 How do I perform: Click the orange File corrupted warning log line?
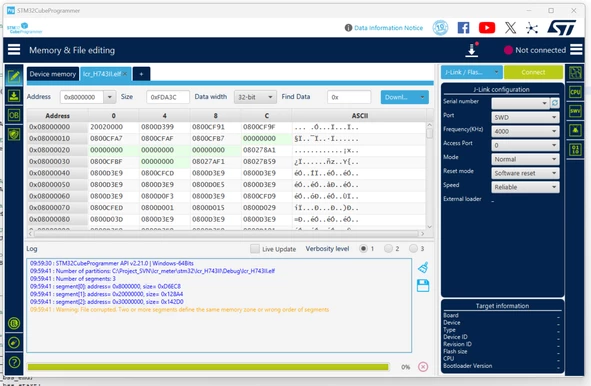(x=179, y=309)
